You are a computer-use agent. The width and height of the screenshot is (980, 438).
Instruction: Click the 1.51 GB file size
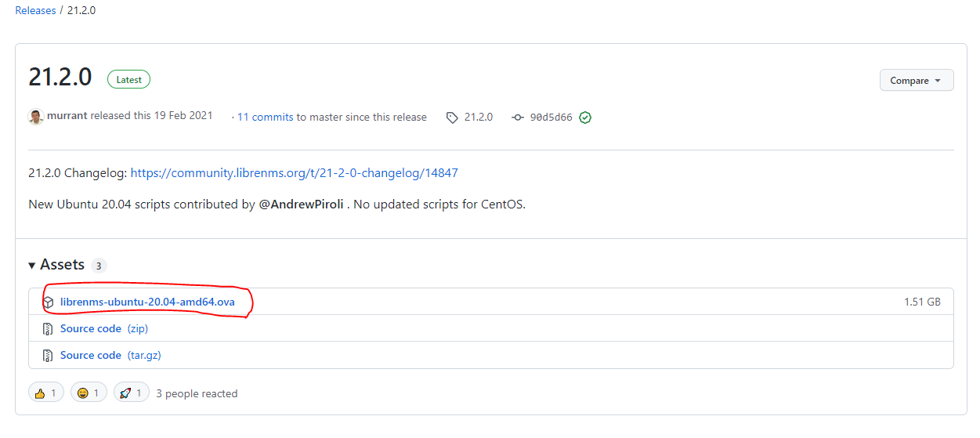click(922, 302)
